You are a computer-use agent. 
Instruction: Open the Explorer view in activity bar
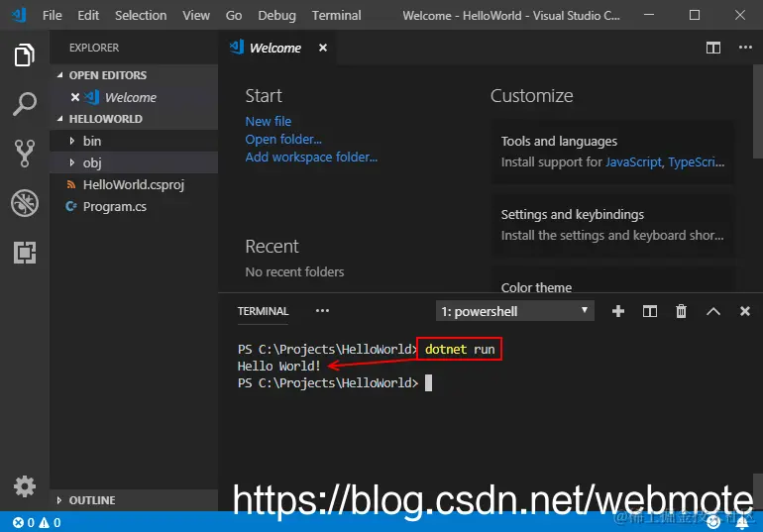25,54
